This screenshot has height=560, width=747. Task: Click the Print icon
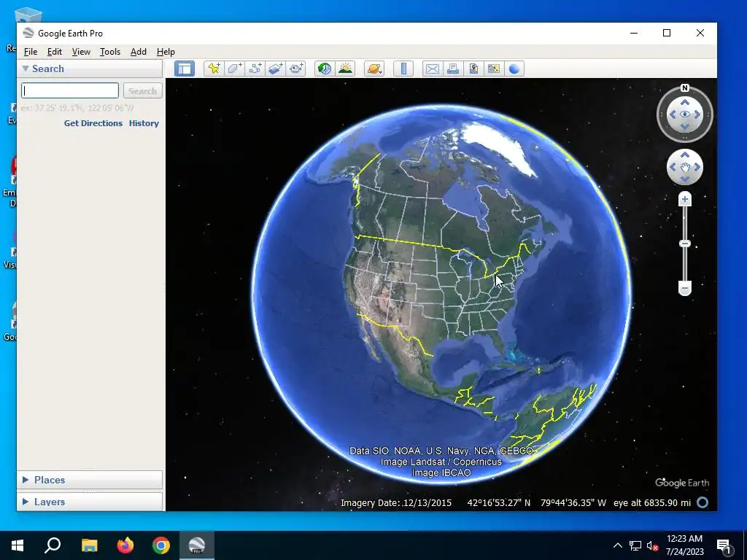click(452, 69)
